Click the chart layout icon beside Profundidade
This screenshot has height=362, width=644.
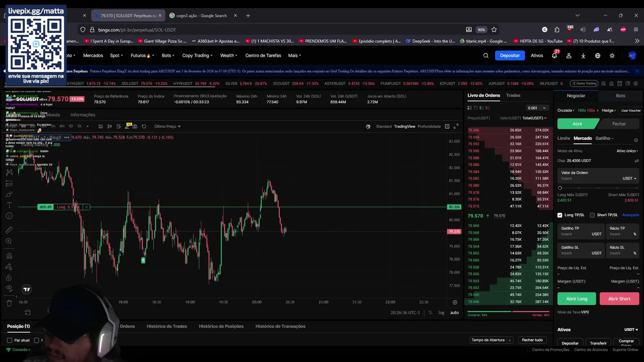[447, 126]
